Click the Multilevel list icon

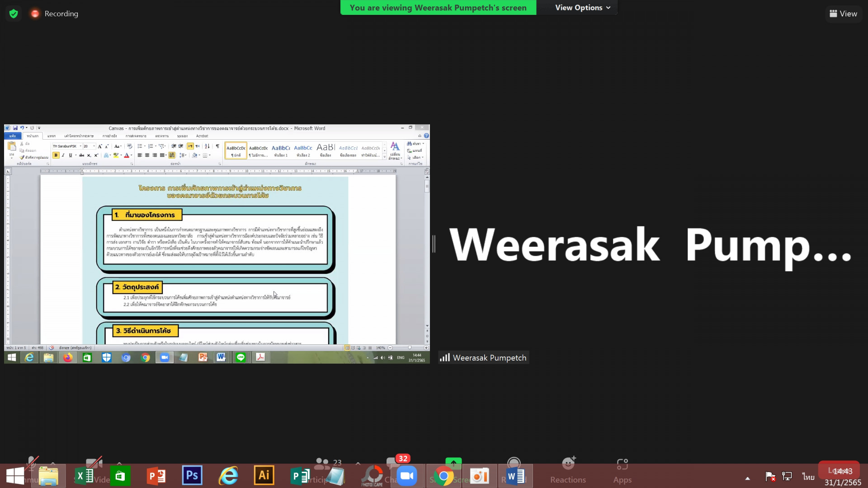(161, 146)
